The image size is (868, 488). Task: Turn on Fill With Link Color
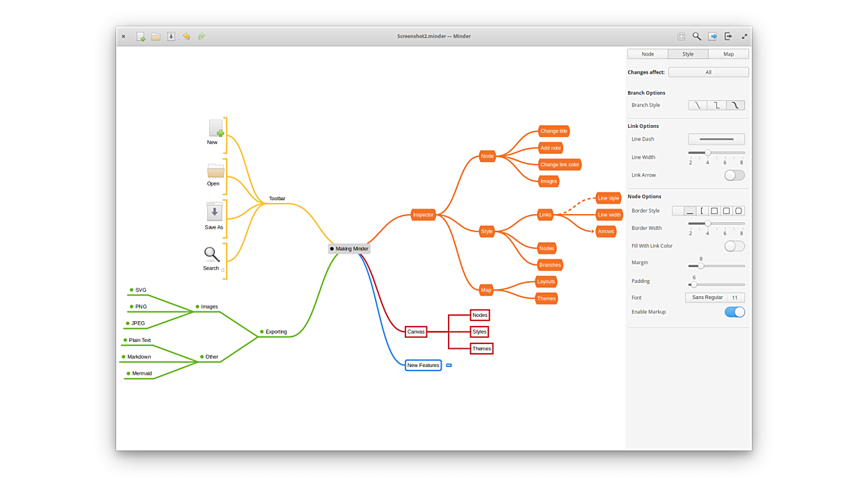point(734,246)
